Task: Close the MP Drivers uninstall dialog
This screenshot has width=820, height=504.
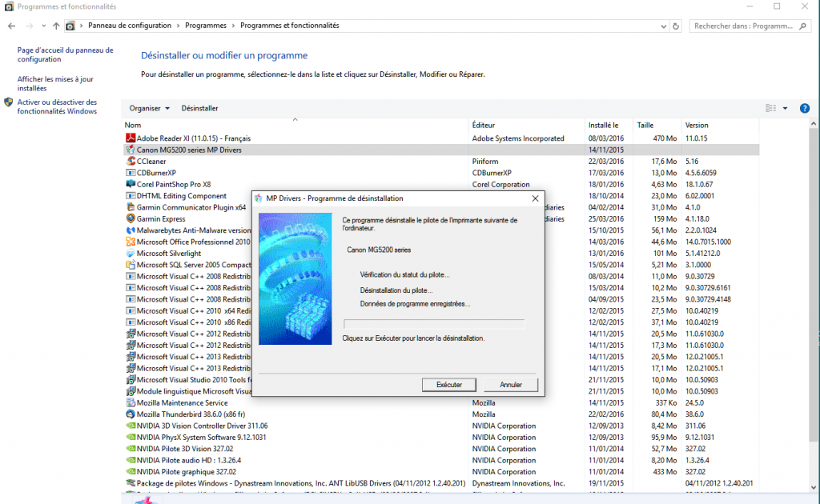Action: coord(535,198)
